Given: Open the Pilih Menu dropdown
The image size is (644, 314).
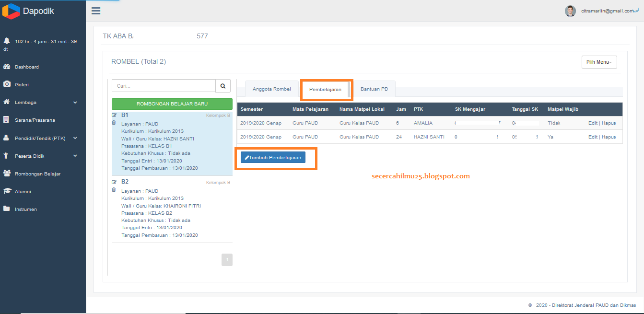Looking at the screenshot, I should [599, 62].
